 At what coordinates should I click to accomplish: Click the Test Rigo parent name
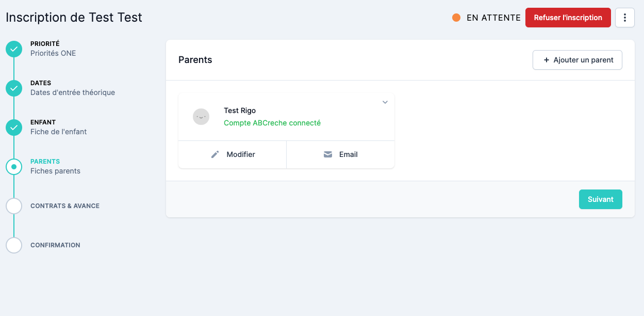click(x=240, y=110)
